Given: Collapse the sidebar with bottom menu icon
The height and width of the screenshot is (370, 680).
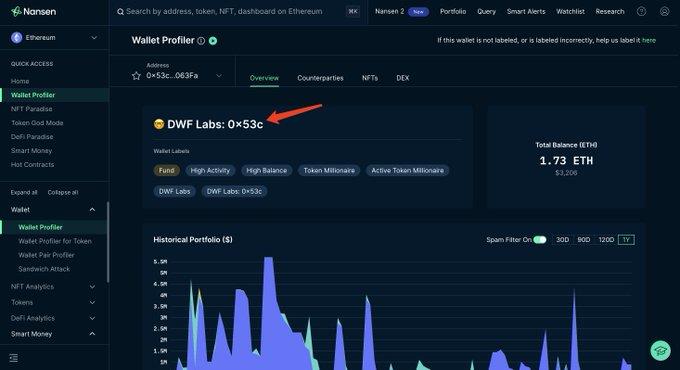Looking at the screenshot, I should pyautogui.click(x=13, y=358).
